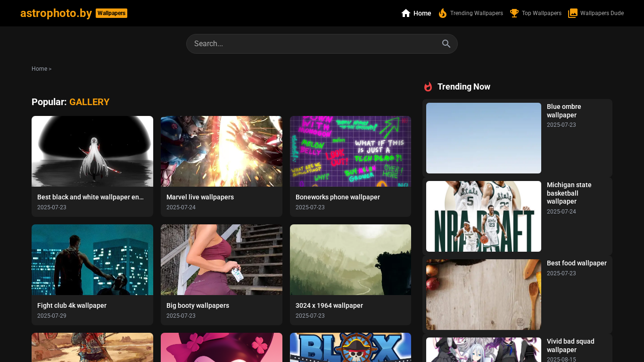Viewport: 644px width, 362px height.
Task: Click date 2025-07-24 beside Michigan state wallpaper
Action: (561, 212)
